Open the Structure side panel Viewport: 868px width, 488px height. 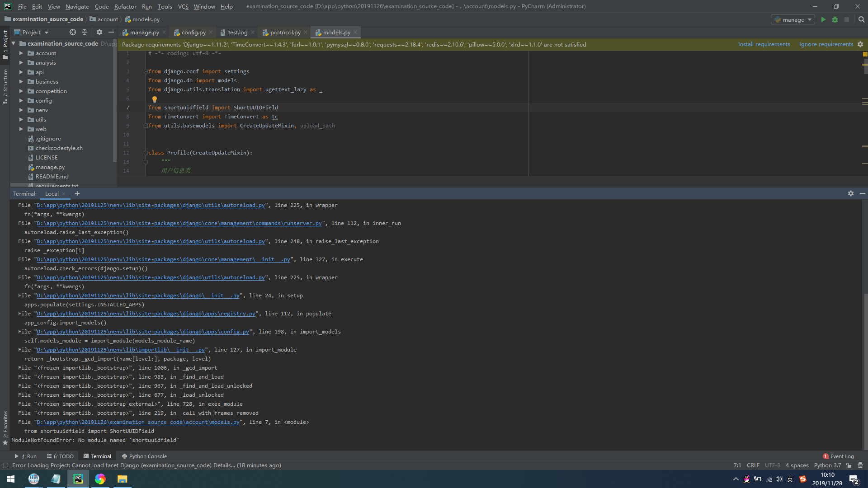(5, 86)
